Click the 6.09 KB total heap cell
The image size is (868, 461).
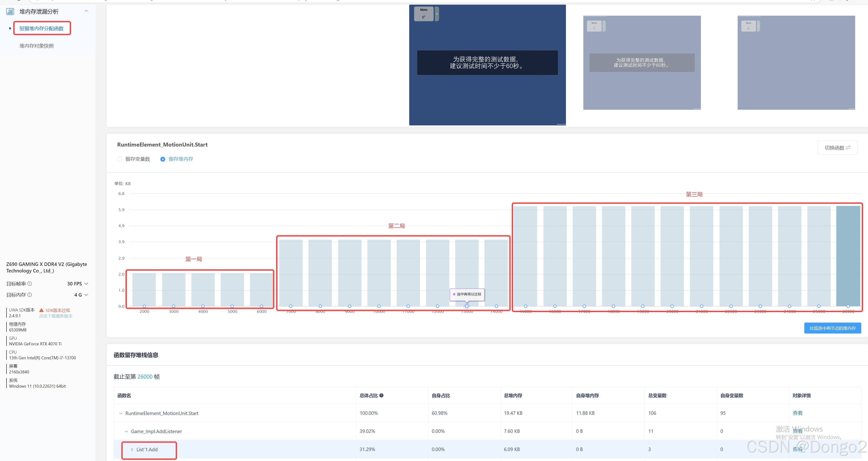coord(512,449)
